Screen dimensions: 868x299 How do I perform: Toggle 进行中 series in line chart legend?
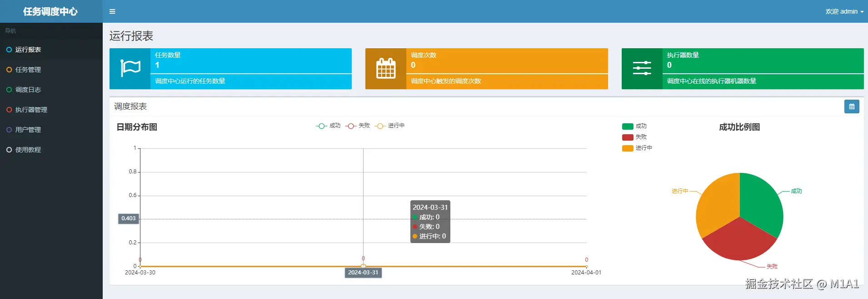389,126
